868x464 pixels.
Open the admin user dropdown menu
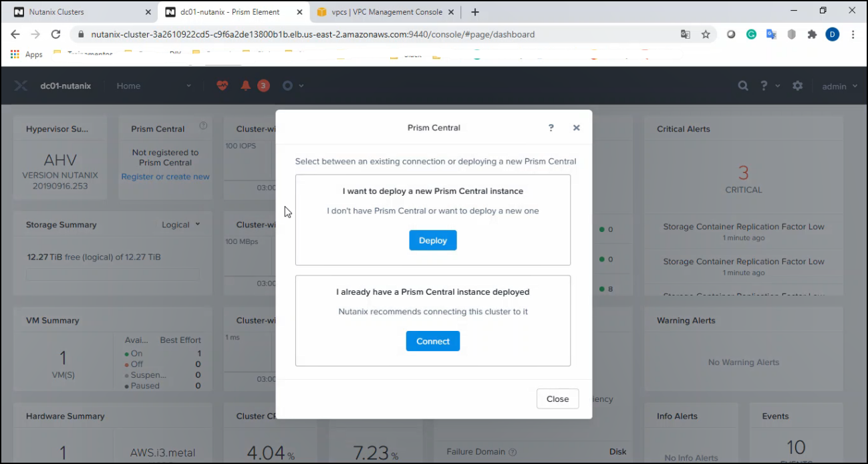point(839,86)
